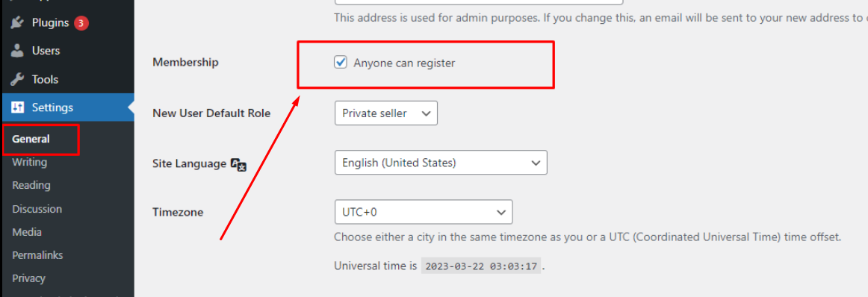
Task: Click the admin email input field
Action: tap(479, 2)
